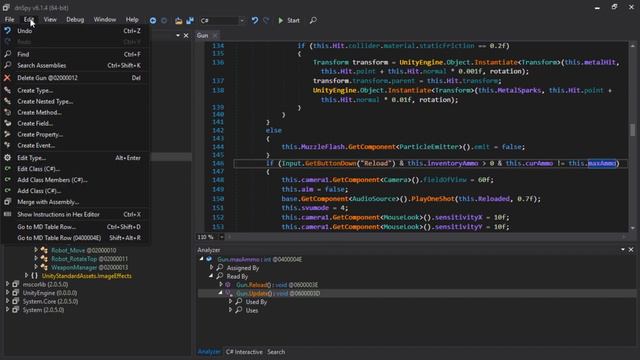Select Go to MD Table Row (0400004E)
The image size is (640, 360).
point(74,238)
